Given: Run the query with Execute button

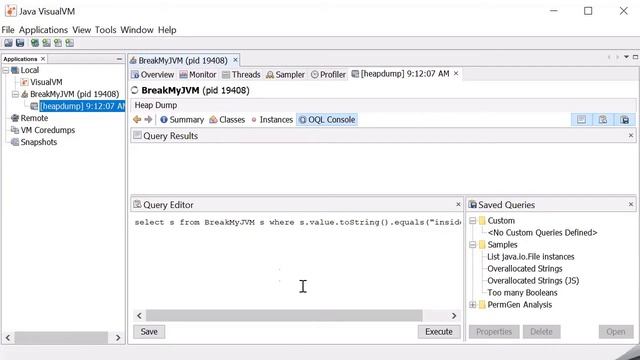Looking at the screenshot, I should pyautogui.click(x=439, y=332).
